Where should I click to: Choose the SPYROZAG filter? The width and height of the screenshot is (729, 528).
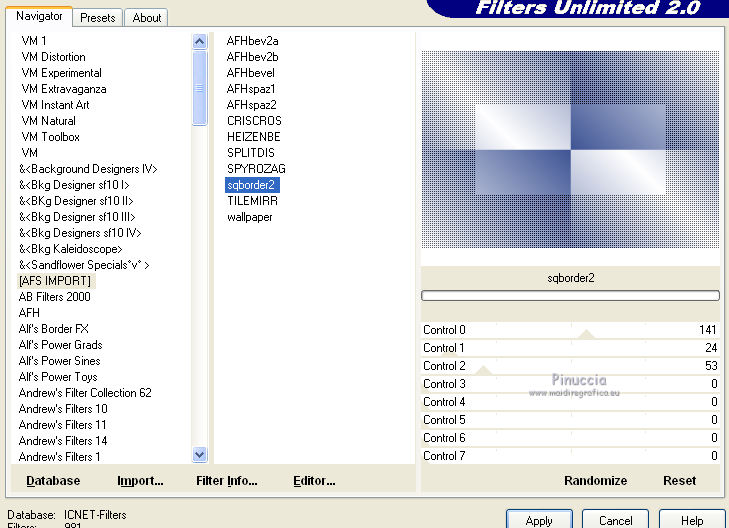256,169
